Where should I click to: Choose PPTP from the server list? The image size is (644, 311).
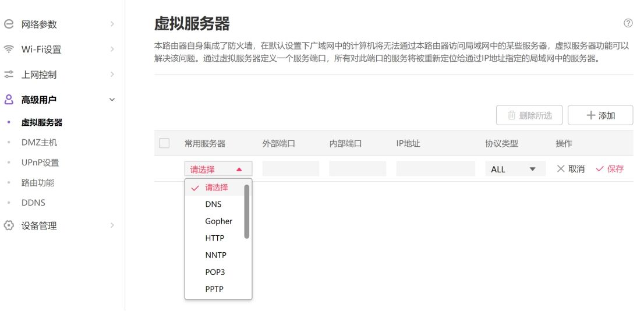click(x=215, y=289)
